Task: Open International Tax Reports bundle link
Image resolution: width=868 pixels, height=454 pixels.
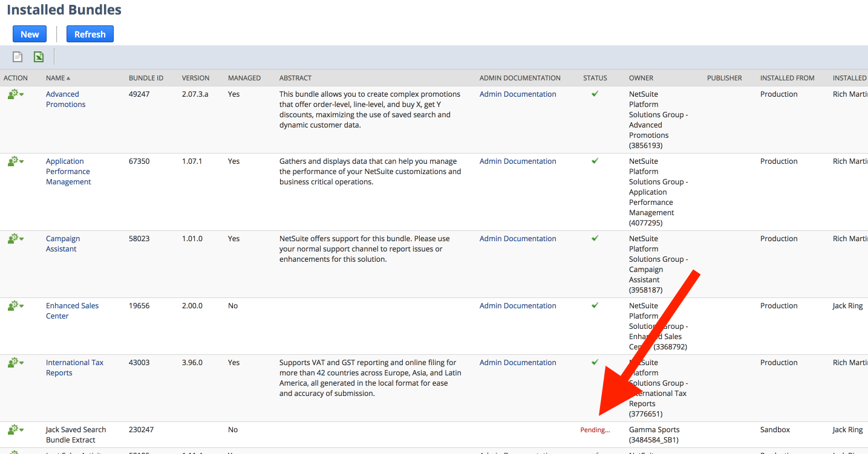Action: 74,368
